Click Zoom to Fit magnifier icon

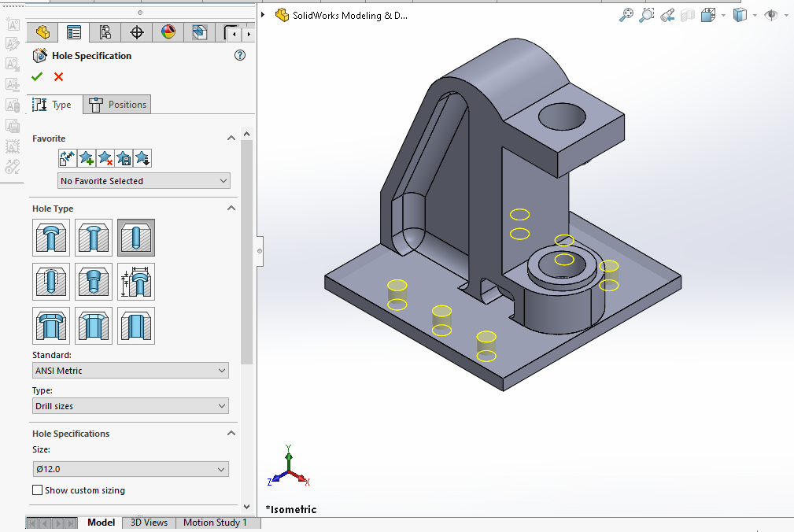[626, 15]
